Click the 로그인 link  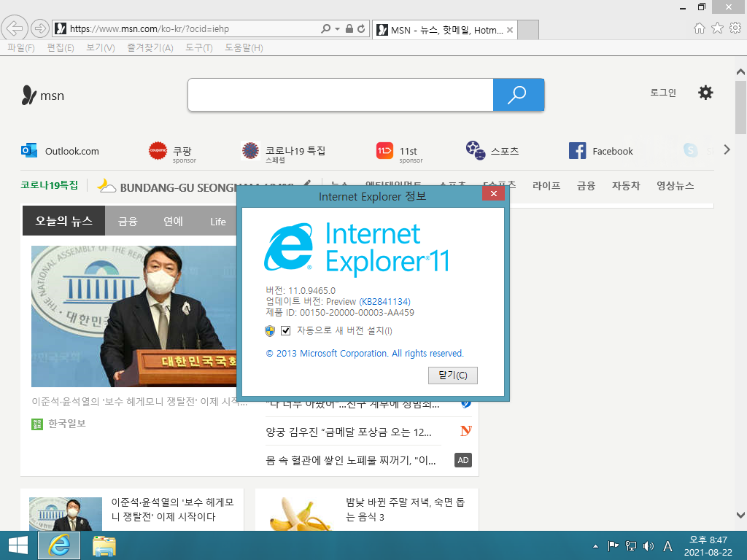(x=663, y=93)
